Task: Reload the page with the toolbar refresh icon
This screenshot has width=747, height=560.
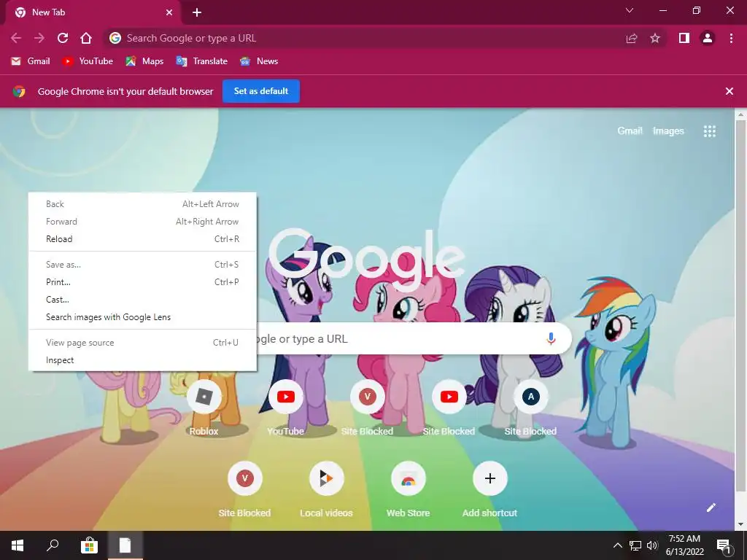Action: click(x=63, y=38)
